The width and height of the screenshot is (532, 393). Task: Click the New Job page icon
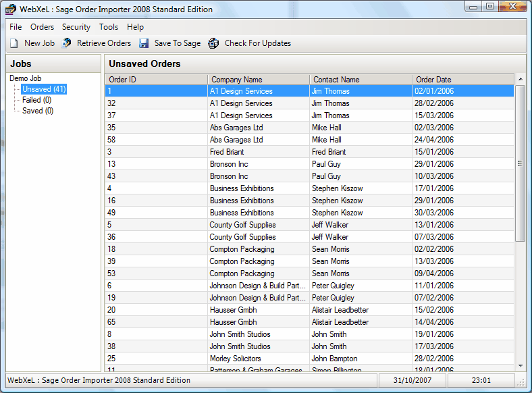coord(14,43)
